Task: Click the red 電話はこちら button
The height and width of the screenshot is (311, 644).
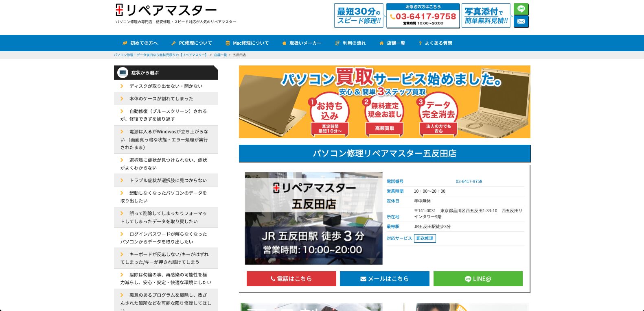Action: pyautogui.click(x=291, y=278)
